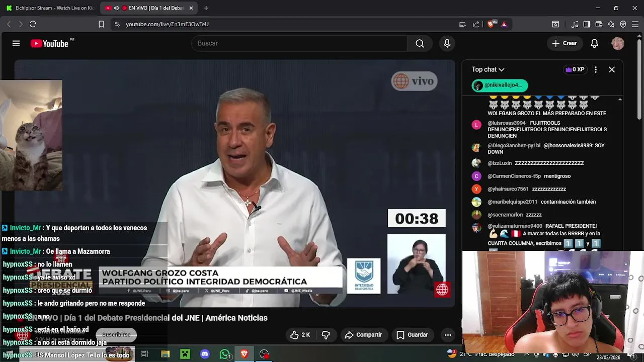This screenshot has width=644, height=362.
Task: Open pinned @nikivallejo4 chip in chat
Action: tap(500, 85)
